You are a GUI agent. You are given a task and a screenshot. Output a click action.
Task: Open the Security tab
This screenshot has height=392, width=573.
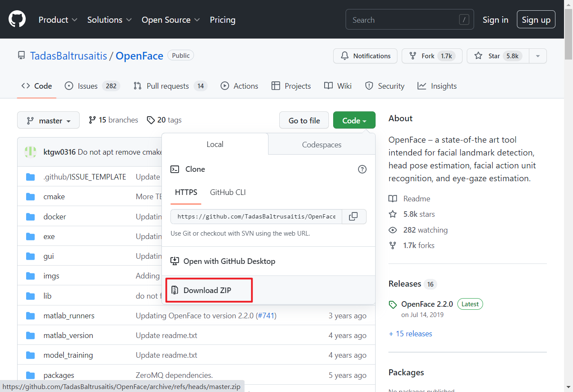click(385, 86)
